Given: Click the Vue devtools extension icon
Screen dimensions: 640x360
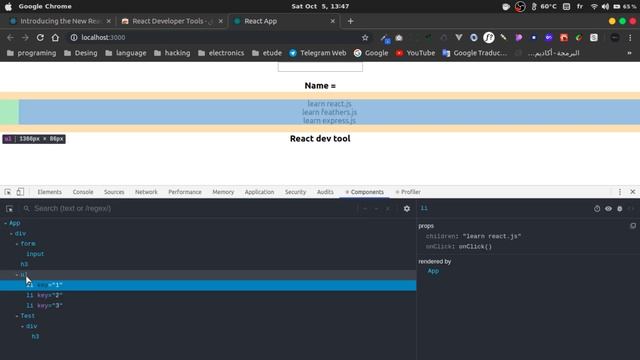Looking at the screenshot, I should coord(459,38).
